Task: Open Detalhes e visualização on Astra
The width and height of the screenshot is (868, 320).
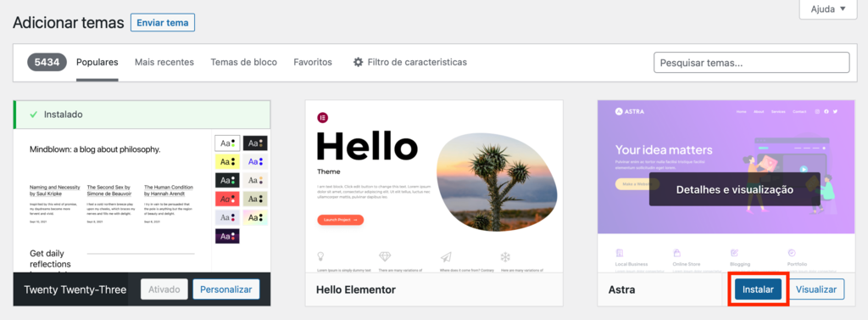Action: click(x=735, y=189)
